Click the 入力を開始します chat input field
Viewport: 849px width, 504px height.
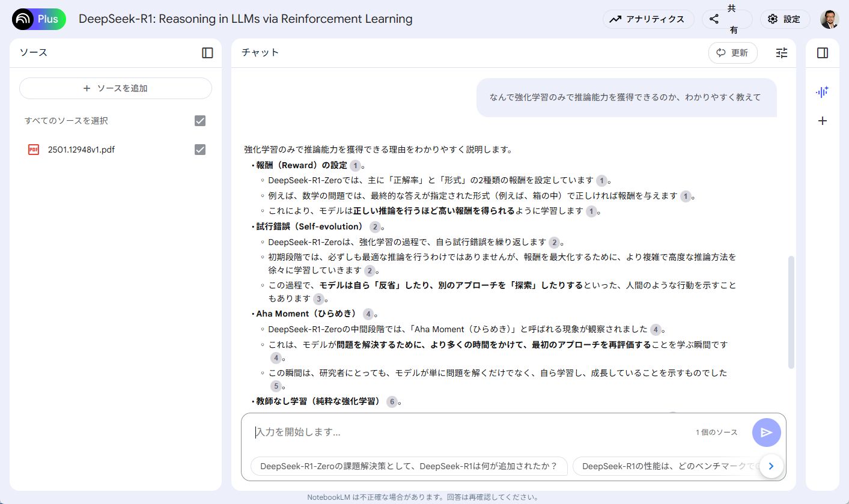[x=421, y=432]
